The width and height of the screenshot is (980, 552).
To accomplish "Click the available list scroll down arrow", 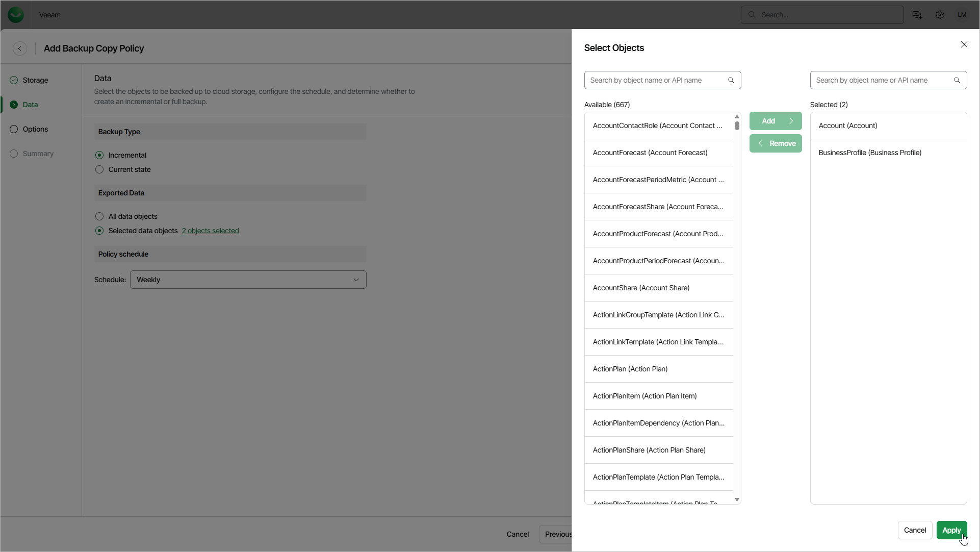I will (x=737, y=499).
